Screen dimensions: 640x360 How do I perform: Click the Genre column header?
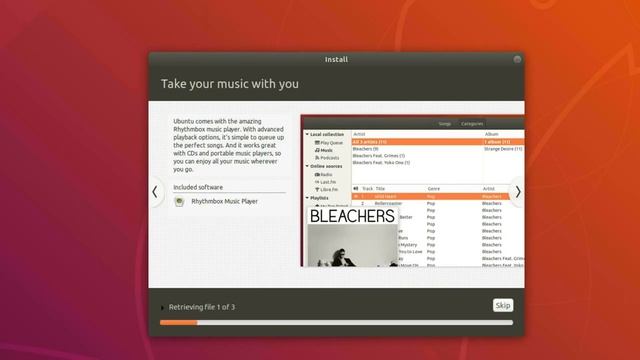tap(433, 189)
